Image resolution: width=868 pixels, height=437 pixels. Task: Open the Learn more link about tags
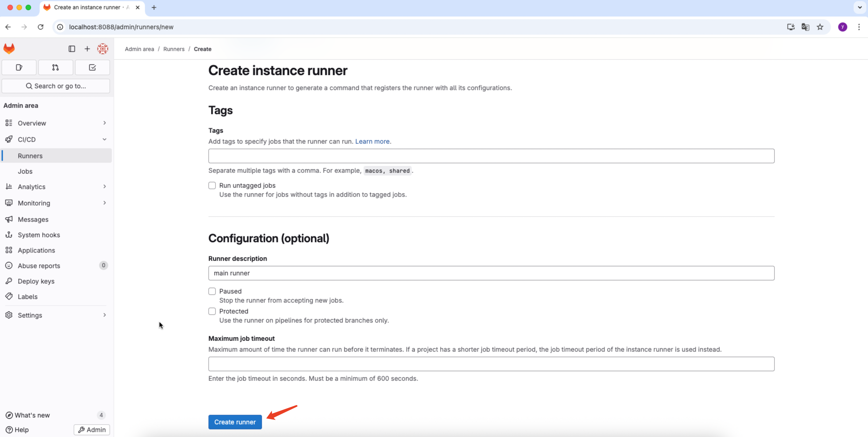[x=372, y=141]
